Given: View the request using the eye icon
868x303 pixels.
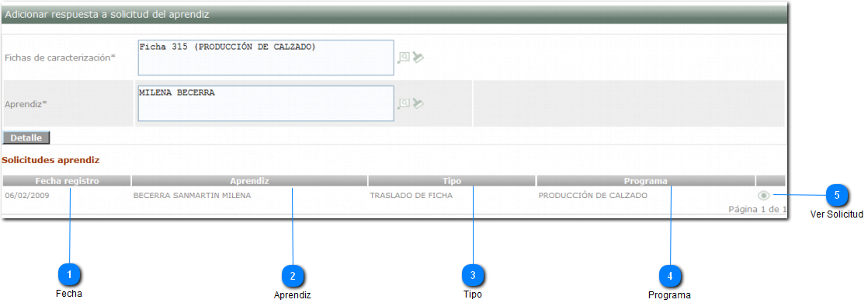Looking at the screenshot, I should tap(764, 195).
